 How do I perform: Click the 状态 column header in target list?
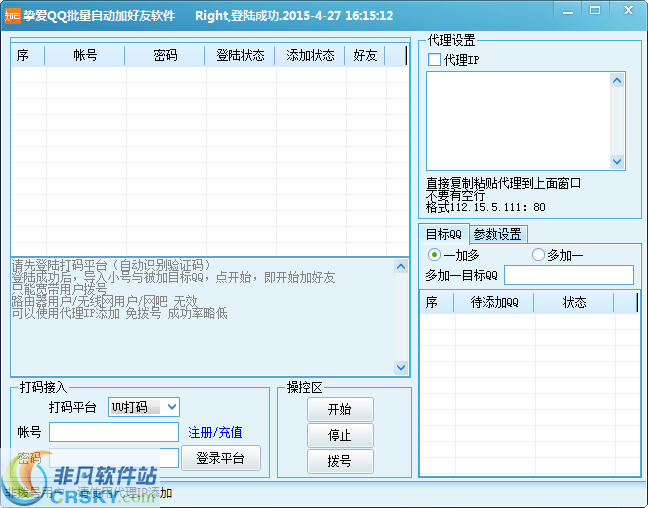pos(574,303)
